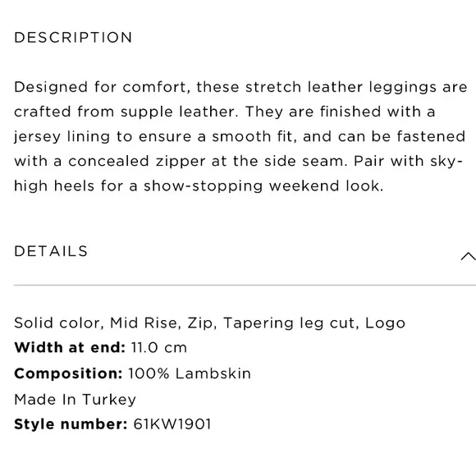Click the word 'Logo' in details

(x=385, y=323)
